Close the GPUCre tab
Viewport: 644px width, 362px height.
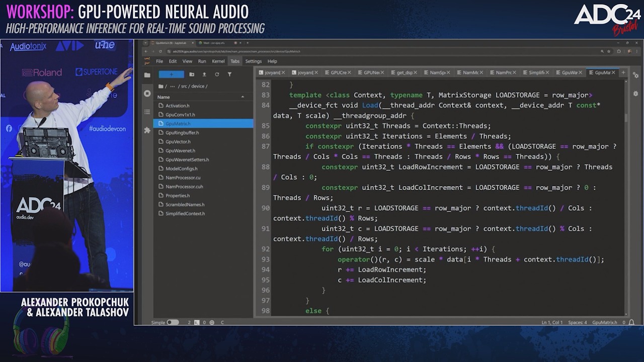click(x=350, y=72)
